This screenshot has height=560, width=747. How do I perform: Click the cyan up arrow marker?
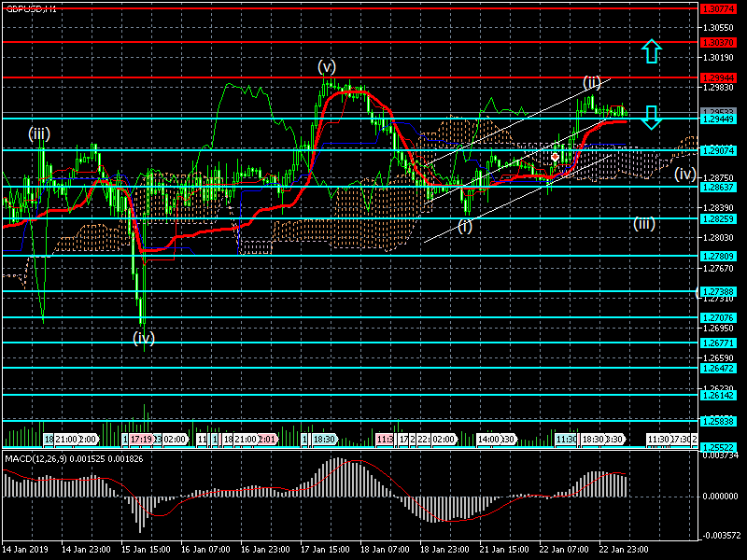tap(652, 51)
